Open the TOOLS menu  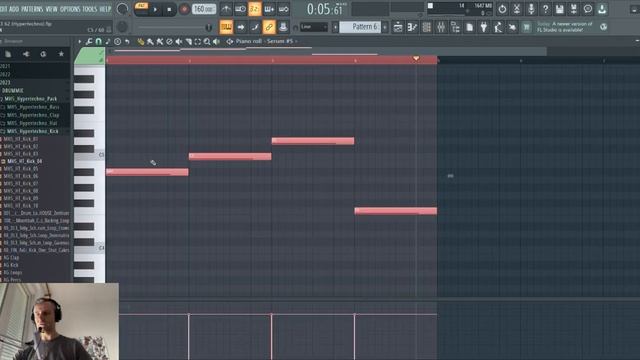tap(90, 9)
